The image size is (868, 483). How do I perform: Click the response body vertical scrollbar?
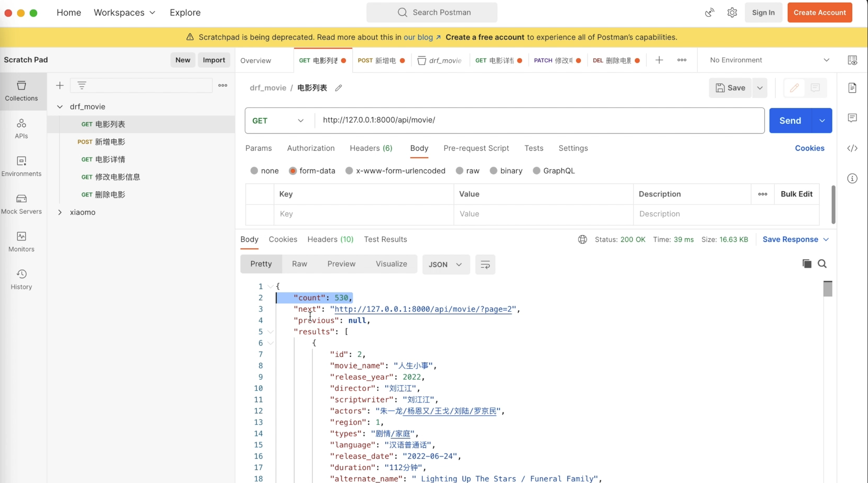click(828, 289)
